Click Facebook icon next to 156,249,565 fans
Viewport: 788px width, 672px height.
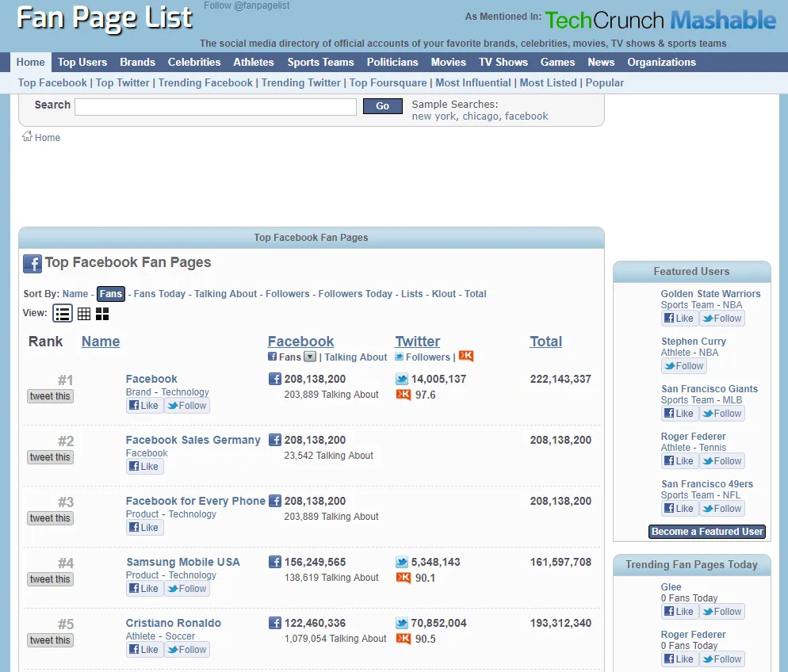pos(275,562)
